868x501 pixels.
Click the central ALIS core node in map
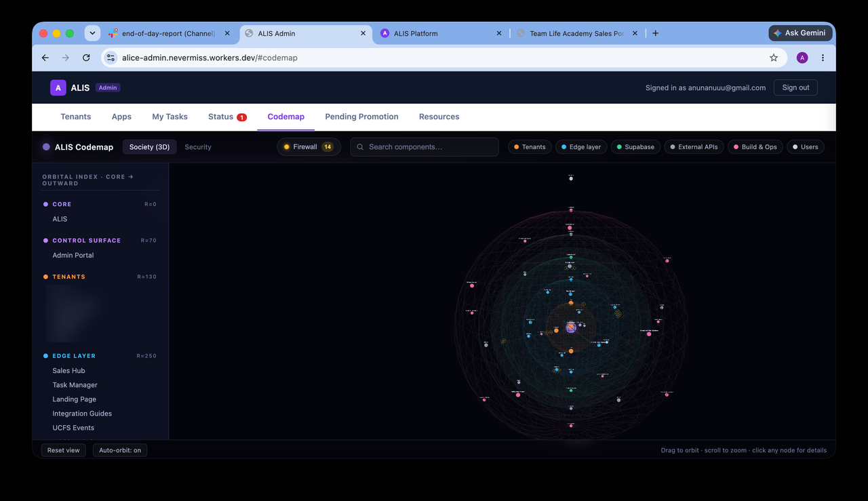(x=571, y=327)
